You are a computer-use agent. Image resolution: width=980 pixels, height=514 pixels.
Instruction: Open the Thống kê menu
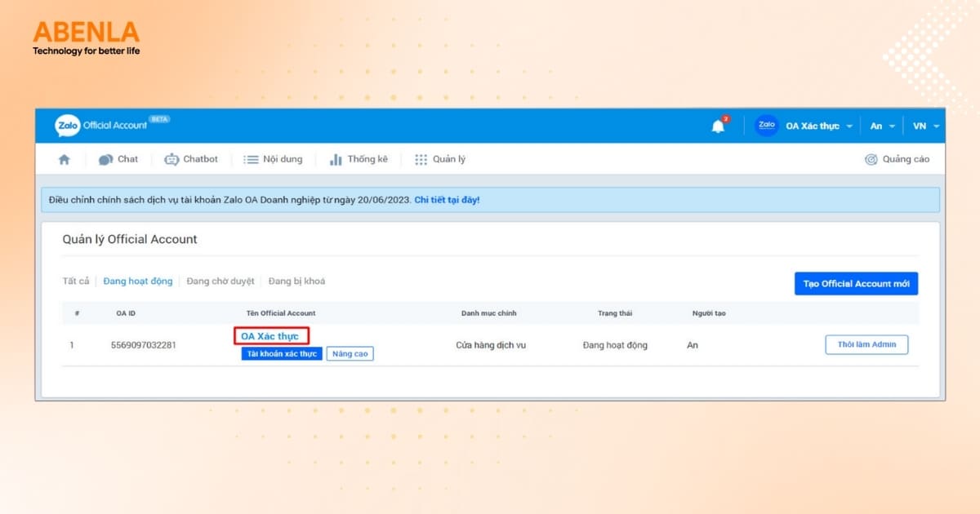click(358, 159)
